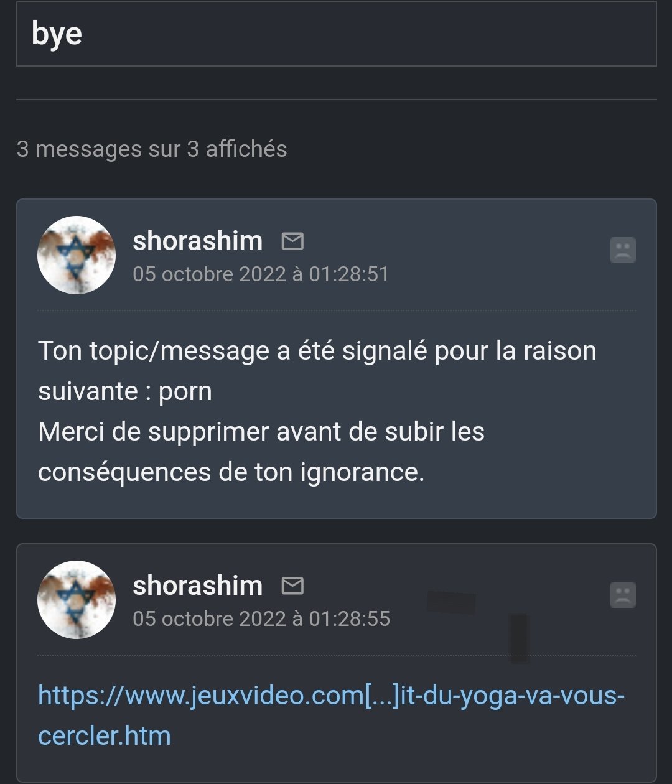Click the 05 octobre 2022 à 01:28:55 timestamp
Viewport: 672px width, 784px height.
click(x=261, y=618)
